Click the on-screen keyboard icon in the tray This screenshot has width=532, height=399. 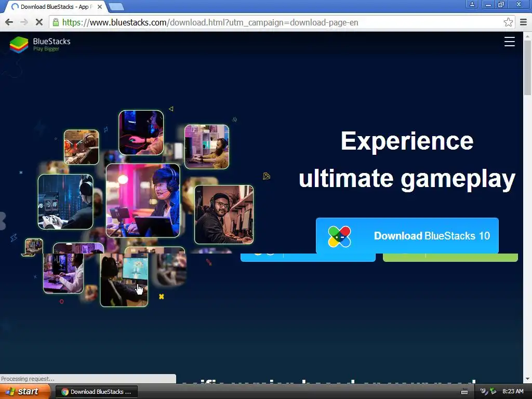(x=464, y=392)
